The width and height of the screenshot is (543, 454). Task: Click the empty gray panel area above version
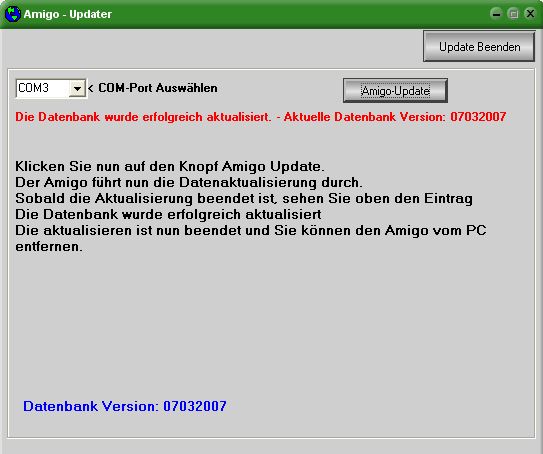[272, 322]
